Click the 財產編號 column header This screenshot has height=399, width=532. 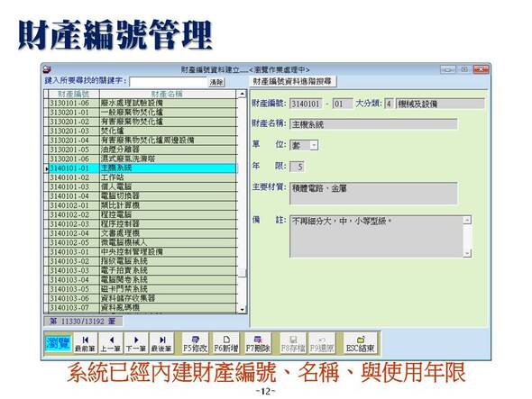coord(74,94)
